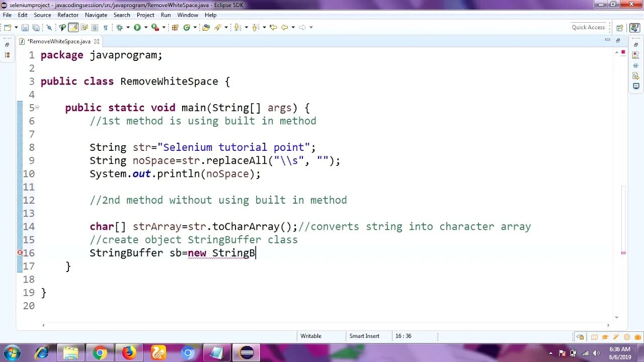Click Last Edit Location icon
The height and width of the screenshot is (362, 644).
(x=273, y=27)
